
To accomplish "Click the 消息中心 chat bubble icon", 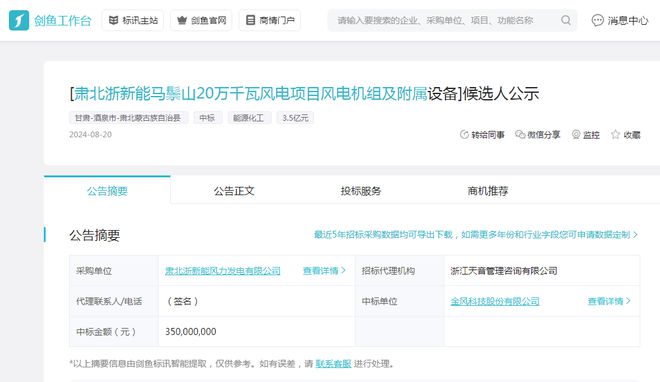I will point(597,20).
